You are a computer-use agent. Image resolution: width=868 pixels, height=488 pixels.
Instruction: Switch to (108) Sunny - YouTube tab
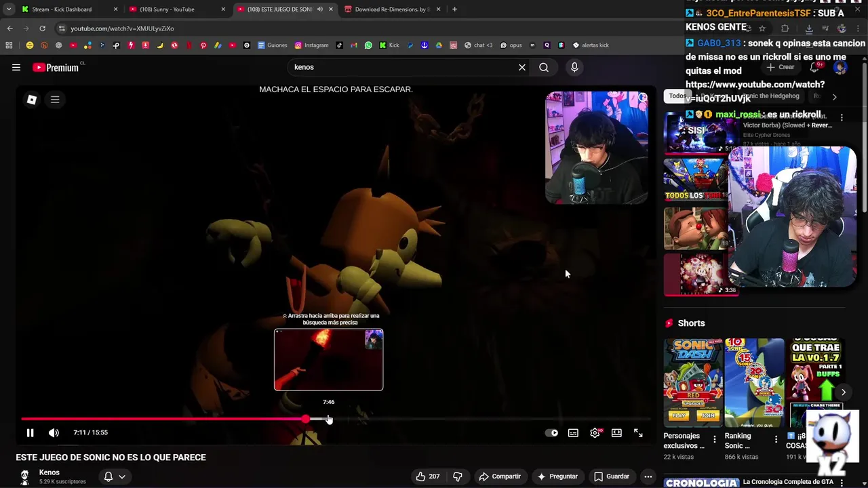176,9
